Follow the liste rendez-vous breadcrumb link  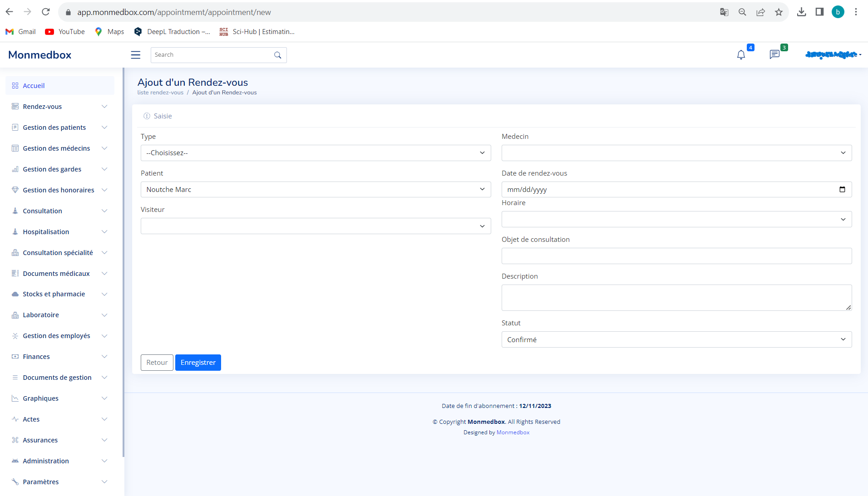(160, 93)
